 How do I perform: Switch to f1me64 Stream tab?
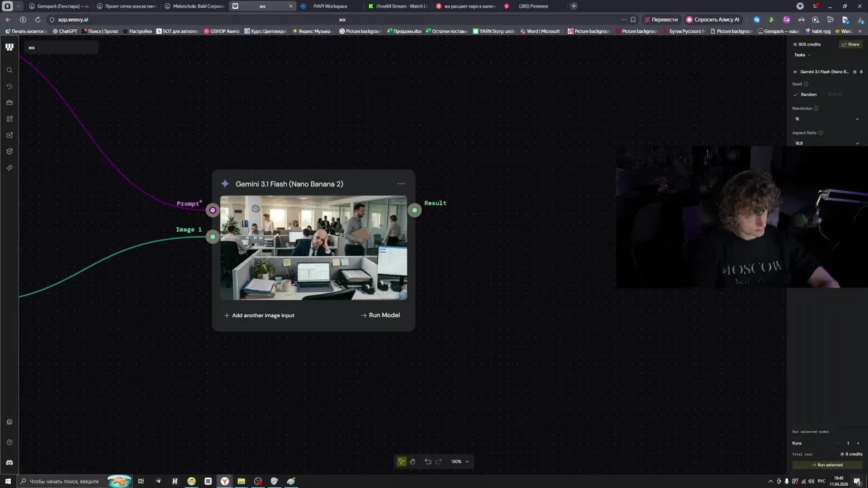pyautogui.click(x=397, y=6)
